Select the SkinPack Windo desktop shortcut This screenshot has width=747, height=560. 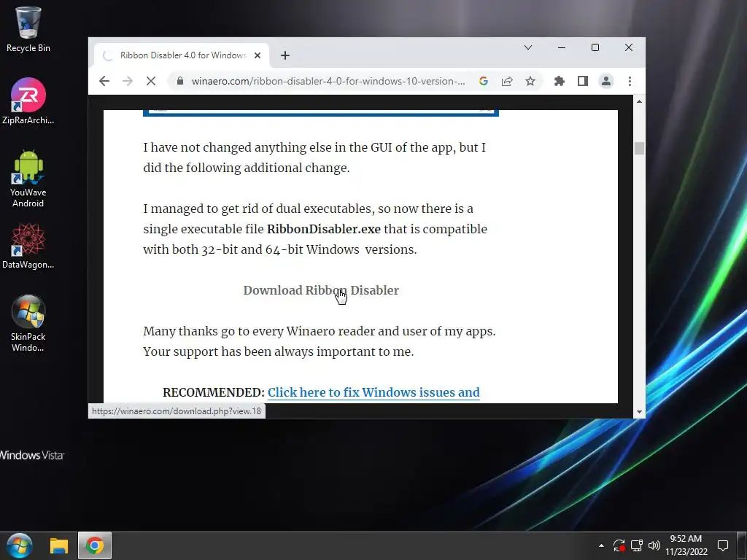tap(28, 323)
